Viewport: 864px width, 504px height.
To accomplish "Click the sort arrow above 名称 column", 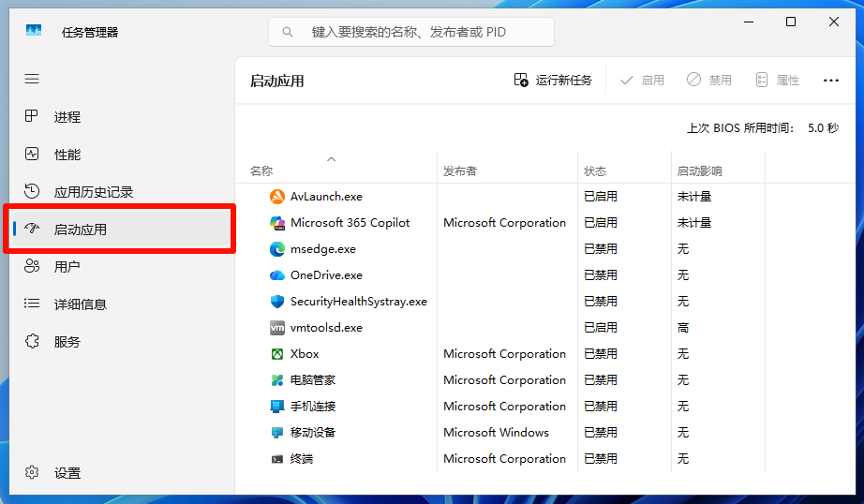I will (331, 159).
